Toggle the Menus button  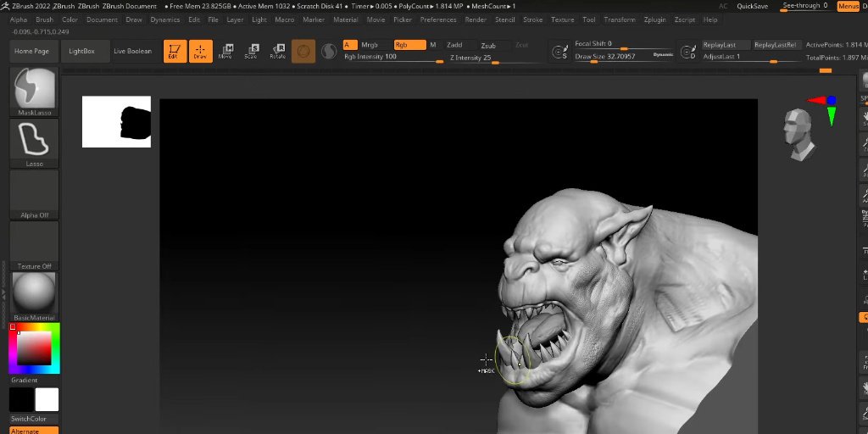849,6
